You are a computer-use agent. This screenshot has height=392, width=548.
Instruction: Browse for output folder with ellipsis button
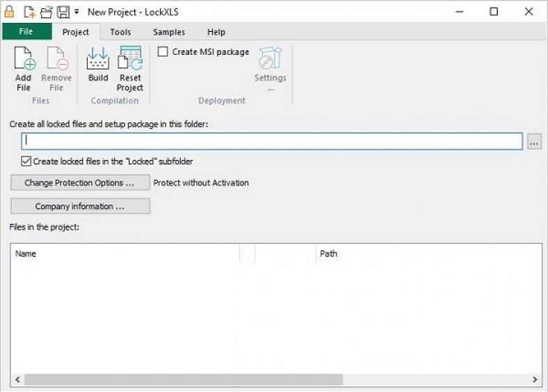click(534, 142)
